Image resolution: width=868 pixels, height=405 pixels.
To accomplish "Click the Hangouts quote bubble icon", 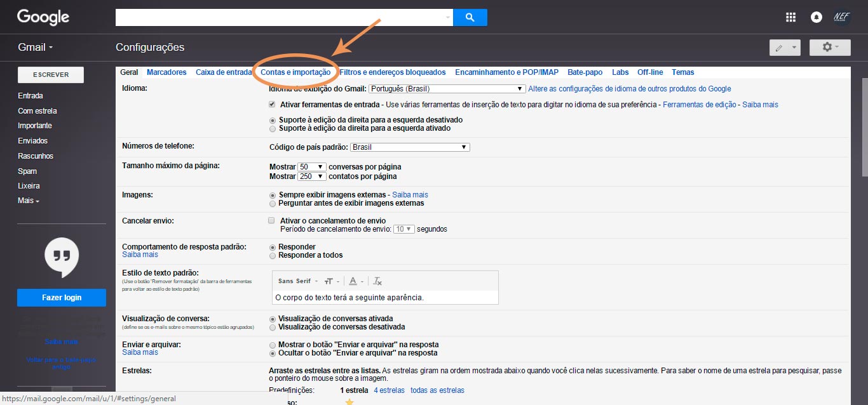I will click(62, 258).
